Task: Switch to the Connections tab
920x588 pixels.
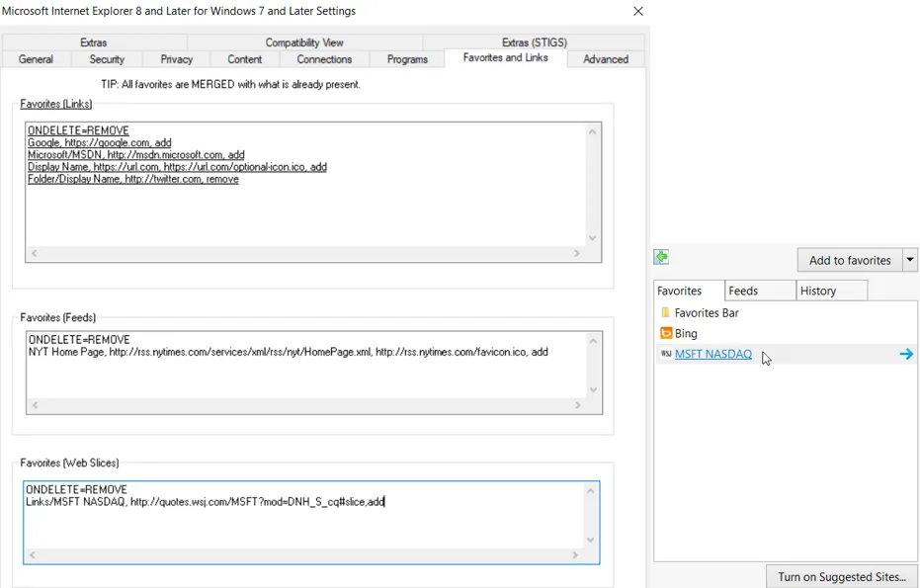Action: (x=324, y=59)
